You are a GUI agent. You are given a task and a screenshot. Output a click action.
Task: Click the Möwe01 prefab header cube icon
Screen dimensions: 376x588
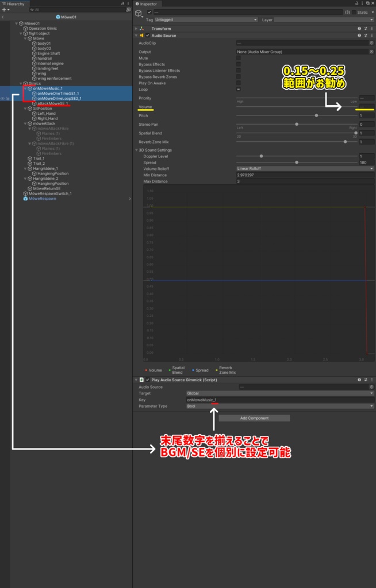(58, 17)
